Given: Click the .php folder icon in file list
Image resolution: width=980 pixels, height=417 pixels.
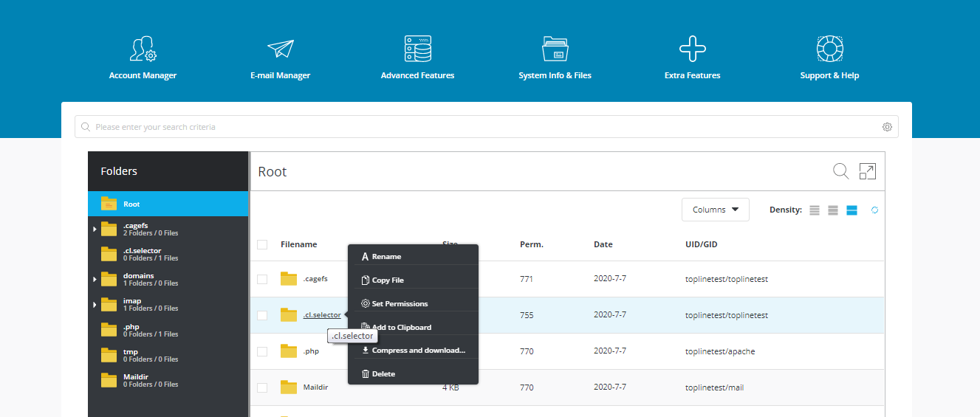Looking at the screenshot, I should click(x=288, y=351).
